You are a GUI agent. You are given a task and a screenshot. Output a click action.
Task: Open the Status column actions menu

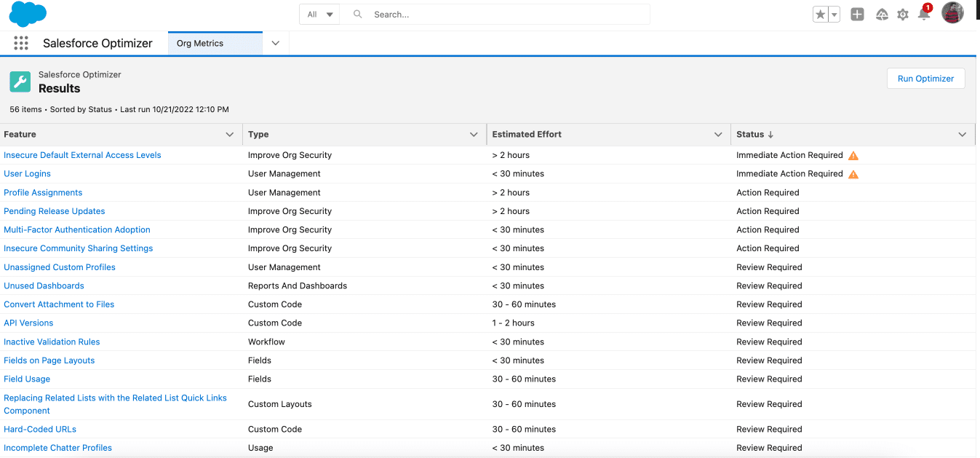pos(963,135)
